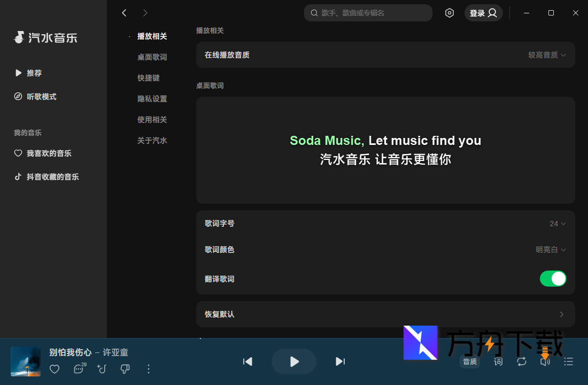
Task: Change repeat mode with loop icon
Action: coord(522,361)
